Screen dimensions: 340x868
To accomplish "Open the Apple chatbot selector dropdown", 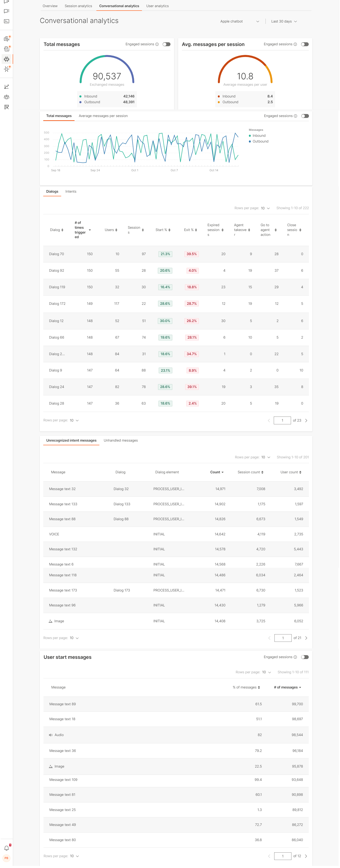I will 240,22.
